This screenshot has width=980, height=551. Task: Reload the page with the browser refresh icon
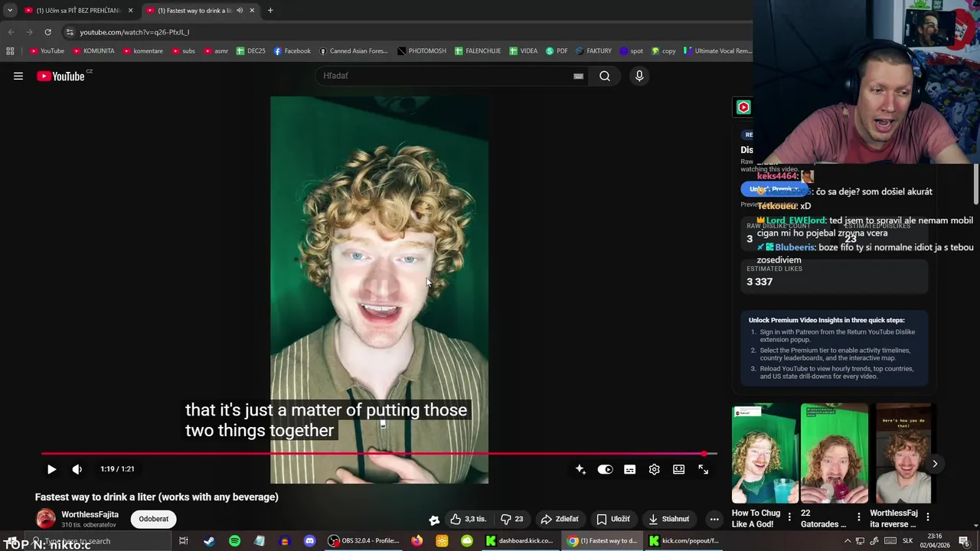47,32
